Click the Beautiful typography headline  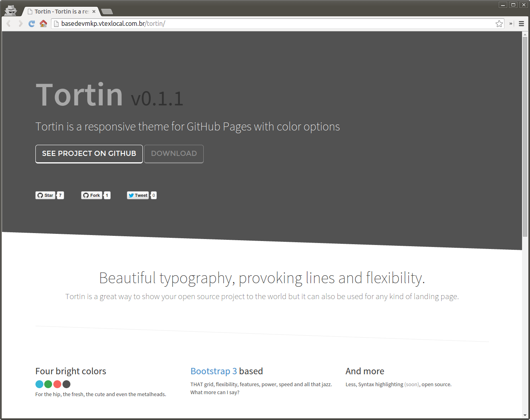pos(262,278)
